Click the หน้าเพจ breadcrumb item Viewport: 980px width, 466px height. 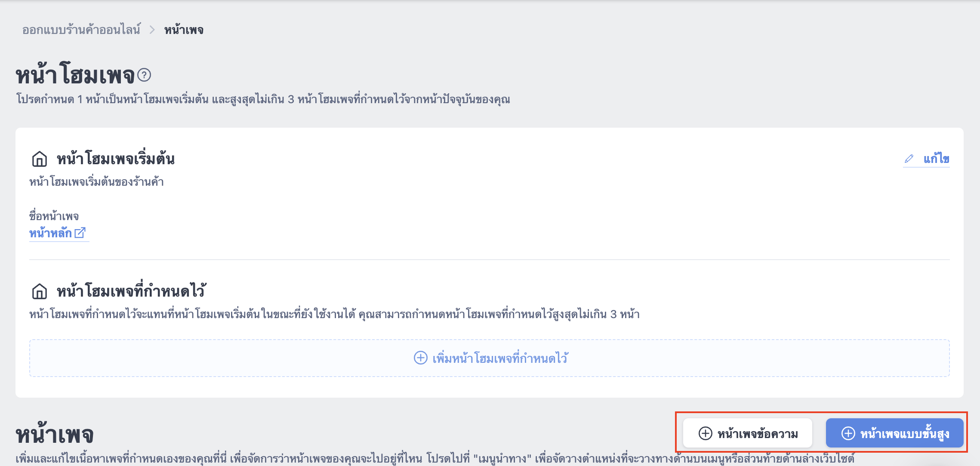[184, 30]
